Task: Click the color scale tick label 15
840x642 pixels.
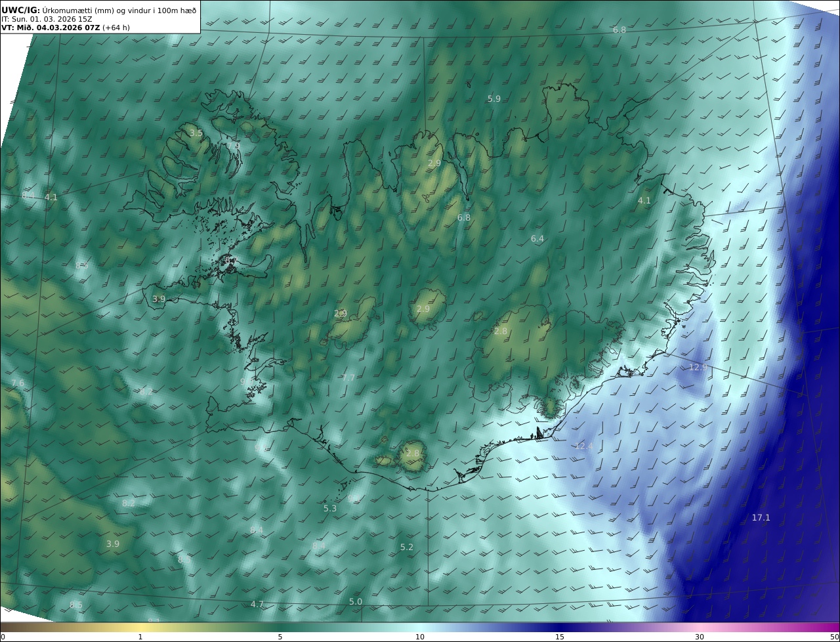Action: click(x=560, y=637)
